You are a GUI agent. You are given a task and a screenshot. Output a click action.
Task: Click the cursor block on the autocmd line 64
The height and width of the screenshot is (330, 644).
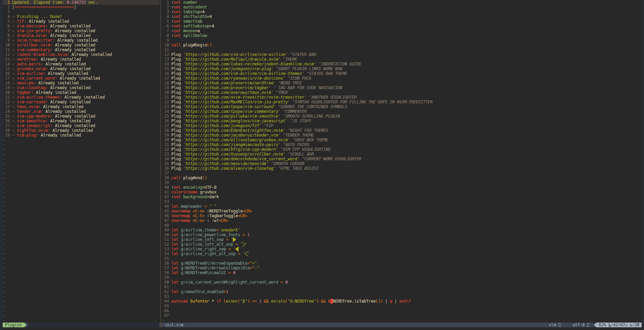pyautogui.click(x=331, y=301)
